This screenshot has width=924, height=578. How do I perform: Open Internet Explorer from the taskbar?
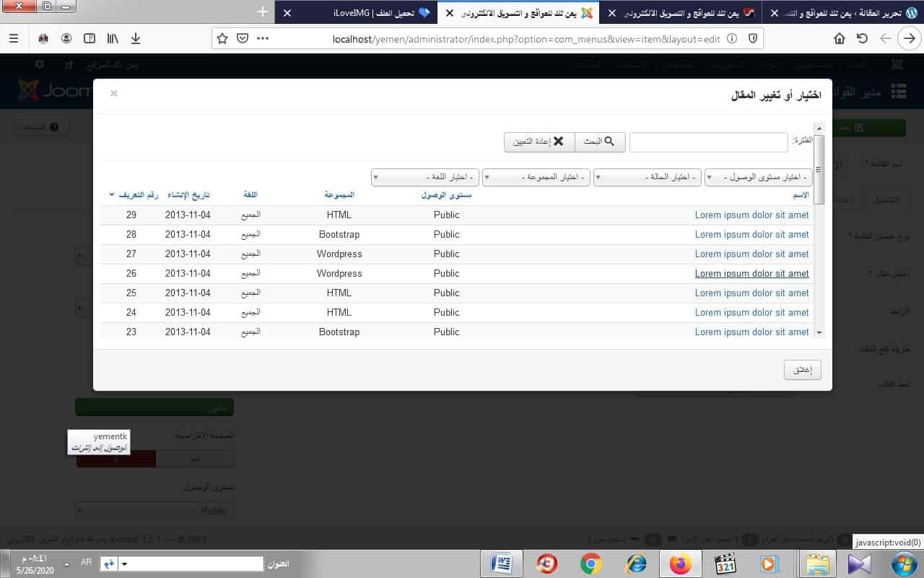click(635, 564)
